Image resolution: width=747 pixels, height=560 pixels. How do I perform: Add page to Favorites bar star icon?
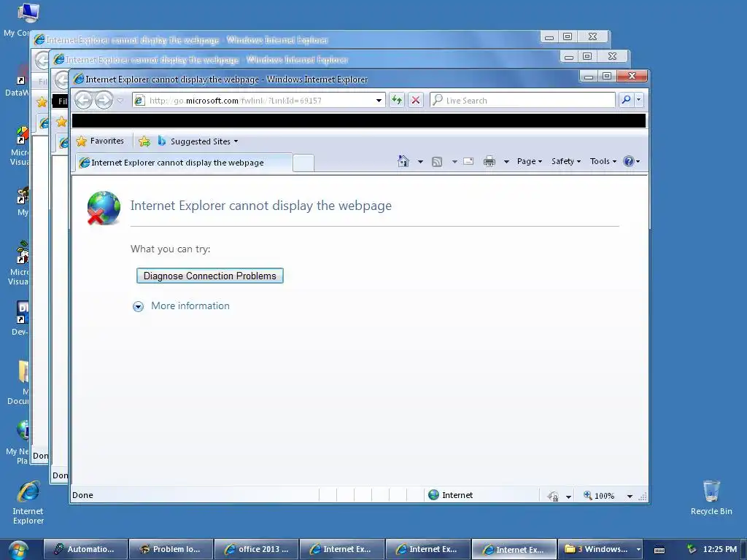144,141
